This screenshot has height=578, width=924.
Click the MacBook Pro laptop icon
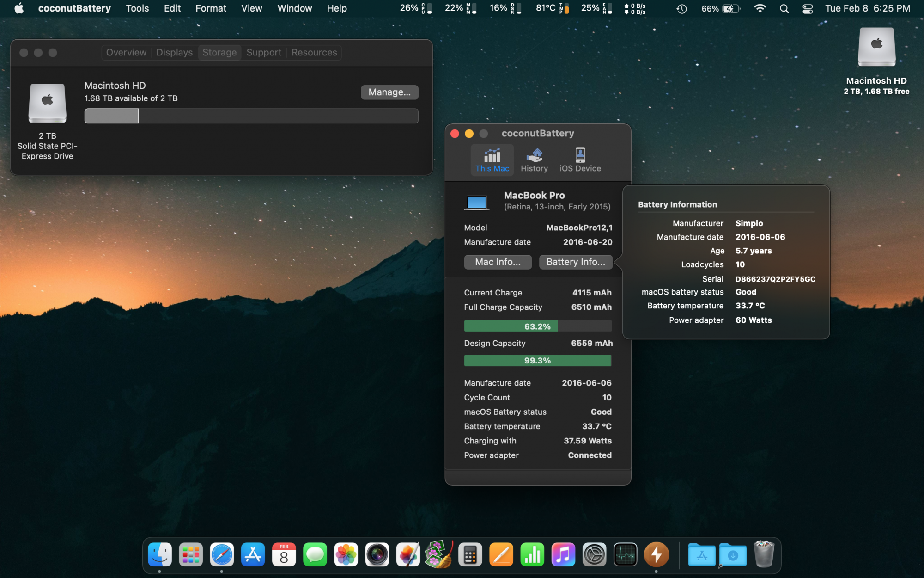tap(476, 203)
